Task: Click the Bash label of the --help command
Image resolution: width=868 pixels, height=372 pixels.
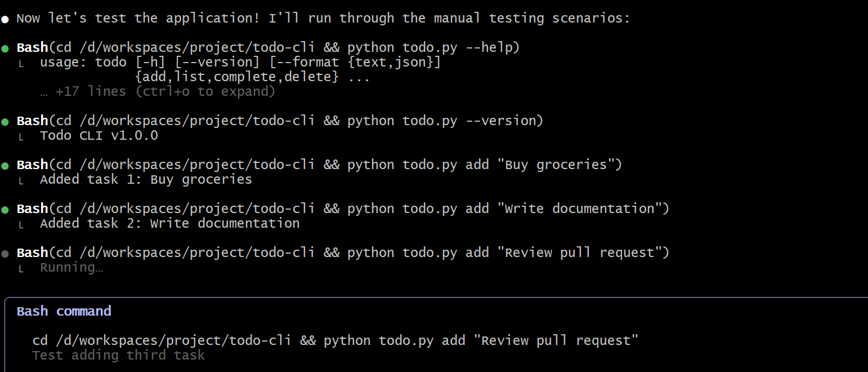Action: [x=32, y=47]
